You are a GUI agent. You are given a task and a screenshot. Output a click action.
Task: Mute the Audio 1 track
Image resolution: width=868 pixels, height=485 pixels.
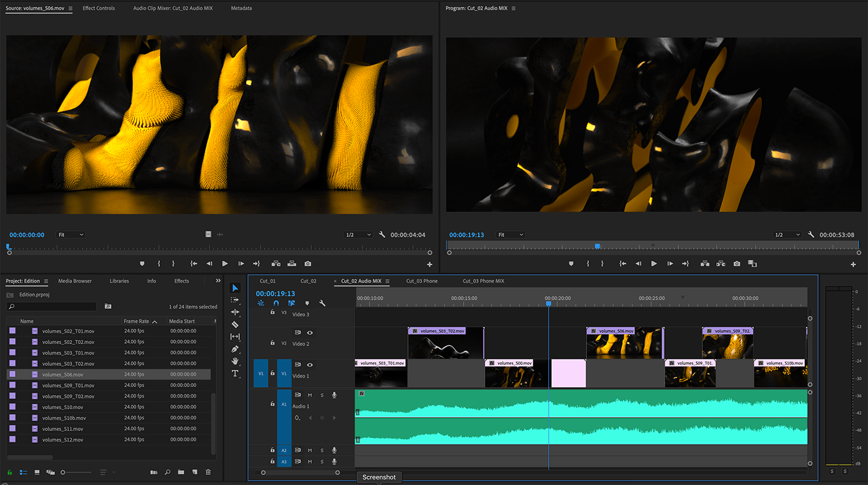point(310,395)
